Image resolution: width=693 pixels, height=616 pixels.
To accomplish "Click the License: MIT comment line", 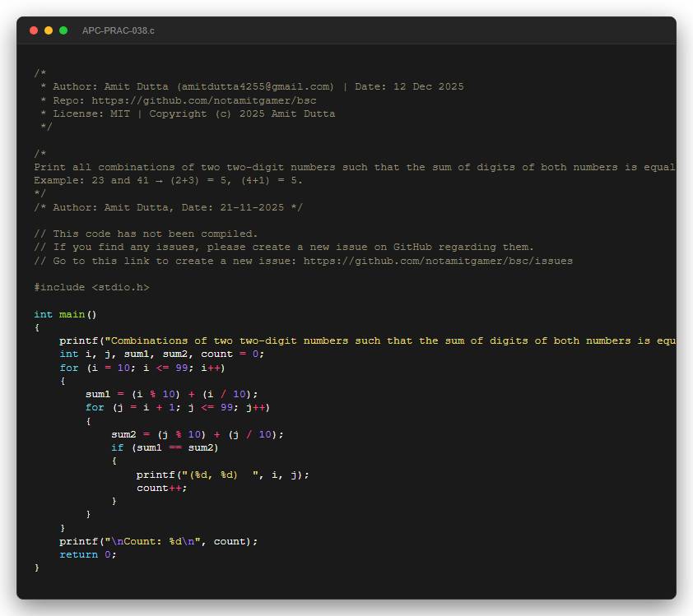I will click(x=188, y=113).
